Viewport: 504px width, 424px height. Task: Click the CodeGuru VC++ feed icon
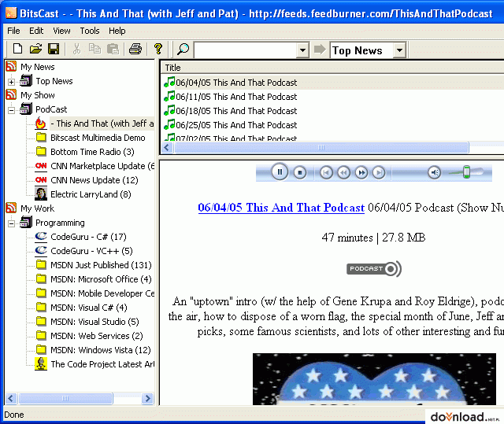[x=41, y=250]
